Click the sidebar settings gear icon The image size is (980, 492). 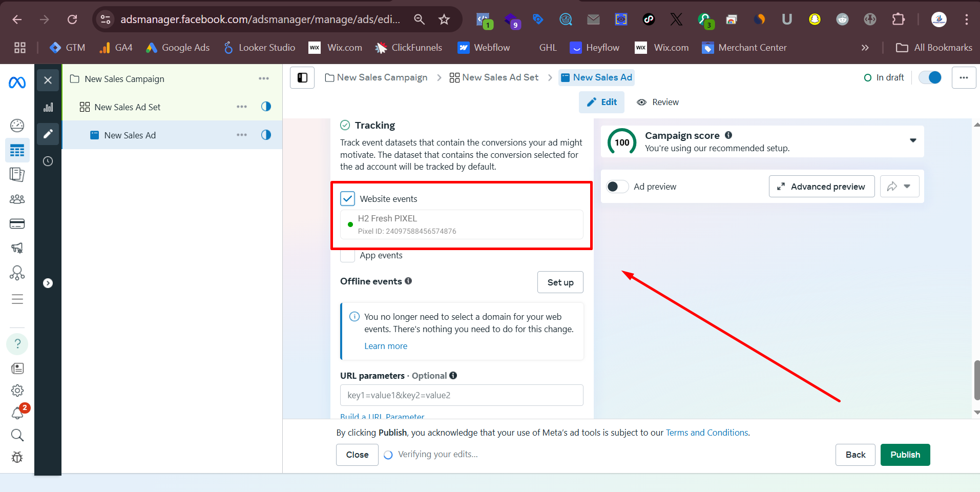pyautogui.click(x=17, y=391)
